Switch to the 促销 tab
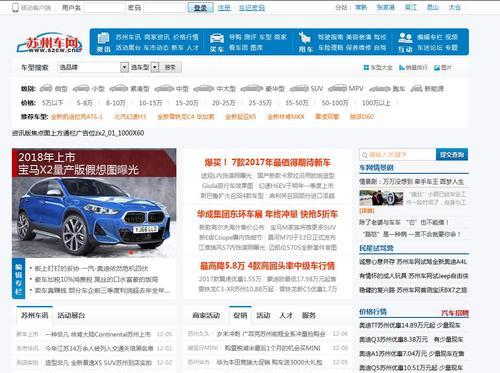The image size is (500, 373). coord(240,315)
